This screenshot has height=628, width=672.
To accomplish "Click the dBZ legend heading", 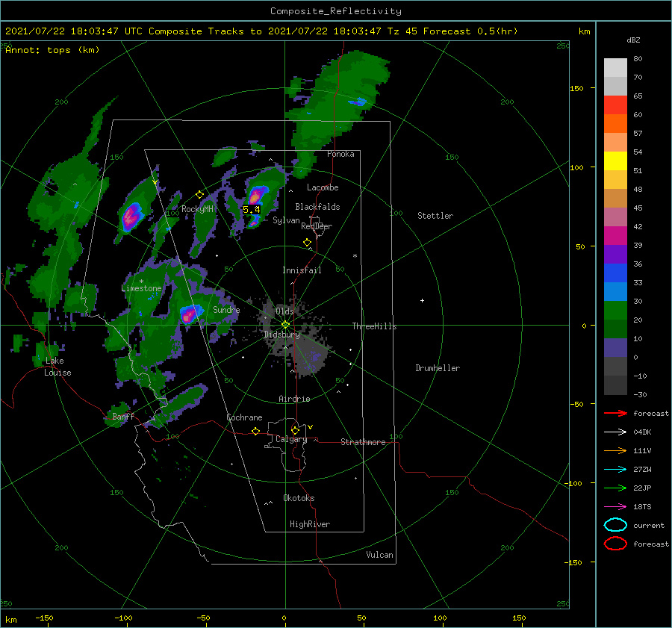I will 633,40.
